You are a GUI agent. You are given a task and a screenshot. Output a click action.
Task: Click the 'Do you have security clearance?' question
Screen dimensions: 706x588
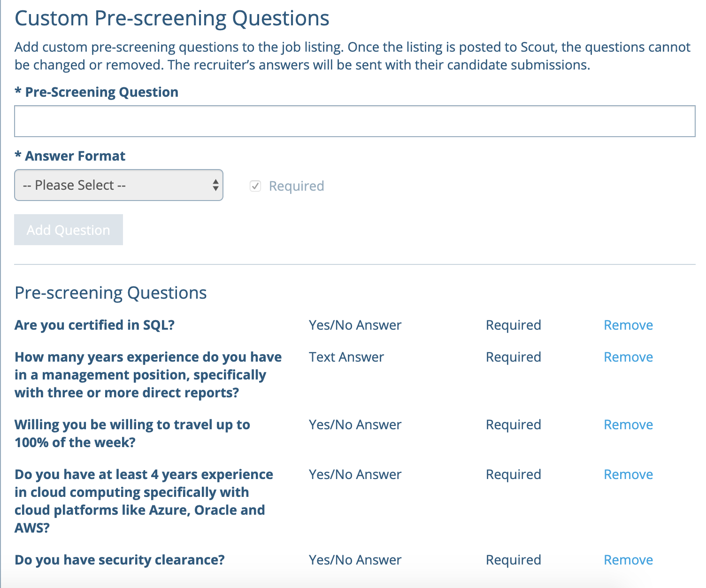119,560
